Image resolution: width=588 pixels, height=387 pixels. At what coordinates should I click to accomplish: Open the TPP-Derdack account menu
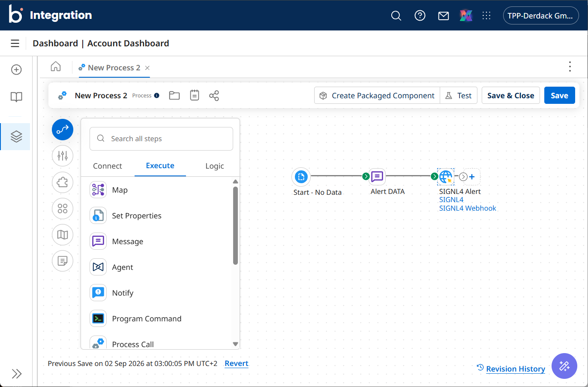point(541,16)
